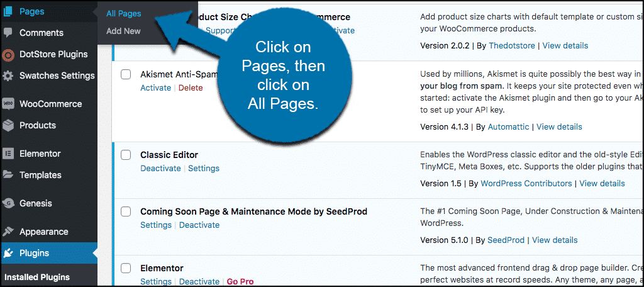The height and width of the screenshot is (287, 644).
Task: Click Coming Soon Page & Maintenance Mode title
Action: 254,211
